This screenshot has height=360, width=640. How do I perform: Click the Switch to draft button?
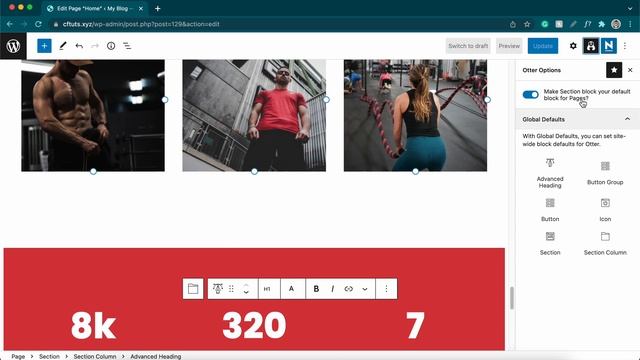(468, 46)
